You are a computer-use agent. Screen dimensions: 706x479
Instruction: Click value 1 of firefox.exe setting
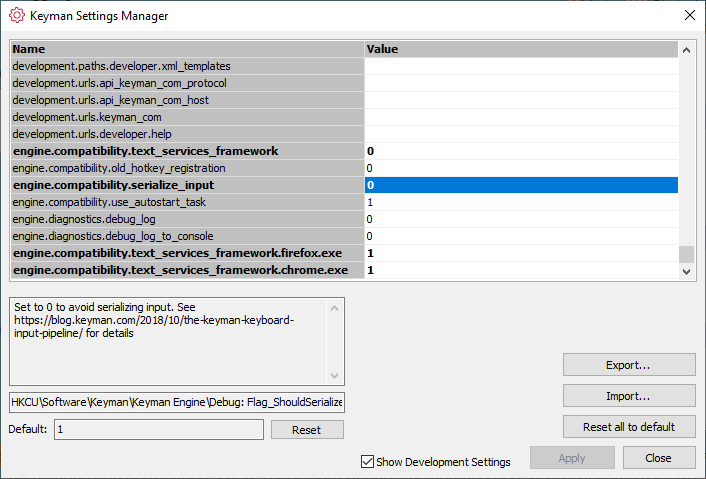[x=521, y=253]
